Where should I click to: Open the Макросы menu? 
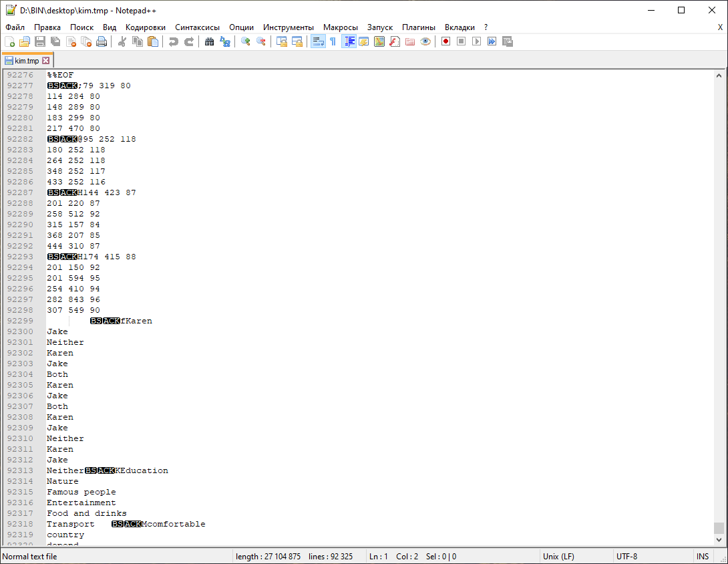[341, 27]
